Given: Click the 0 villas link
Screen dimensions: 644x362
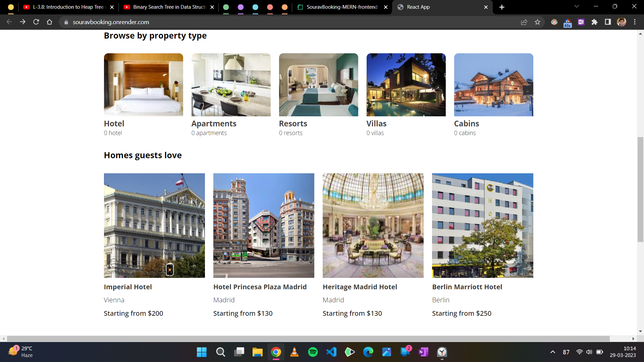Looking at the screenshot, I should (375, 133).
